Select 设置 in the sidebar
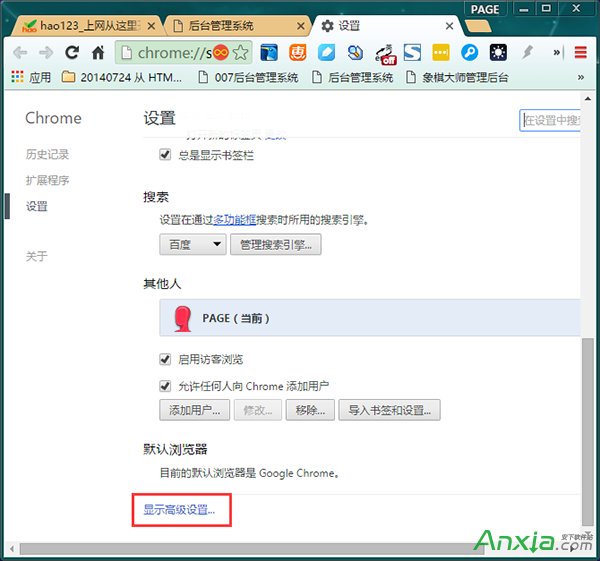The width and height of the screenshot is (600, 561). (37, 206)
